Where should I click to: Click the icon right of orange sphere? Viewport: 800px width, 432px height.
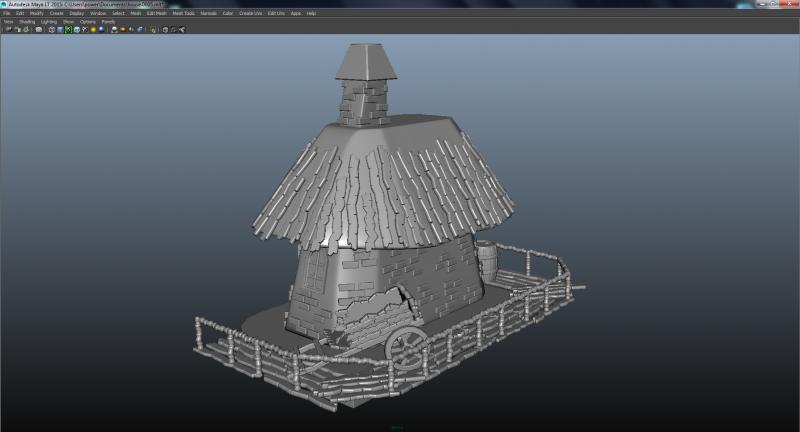(x=131, y=30)
